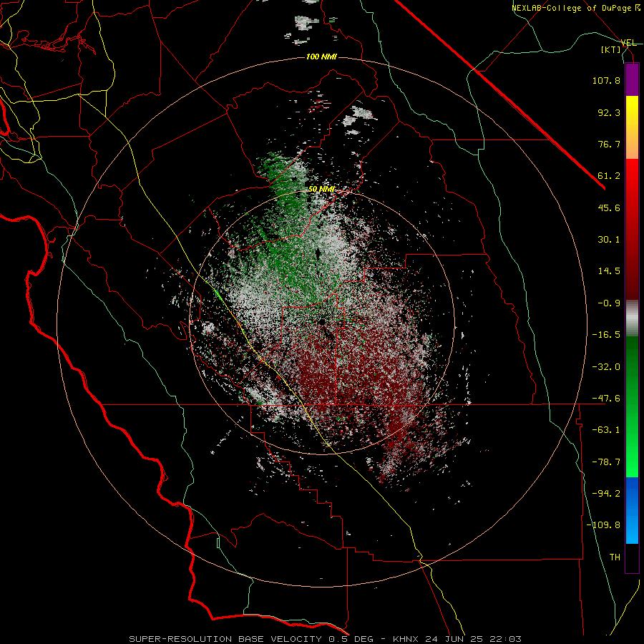Click the 50 NMI range ring label
The height and width of the screenshot is (644, 644).
pyautogui.click(x=321, y=190)
